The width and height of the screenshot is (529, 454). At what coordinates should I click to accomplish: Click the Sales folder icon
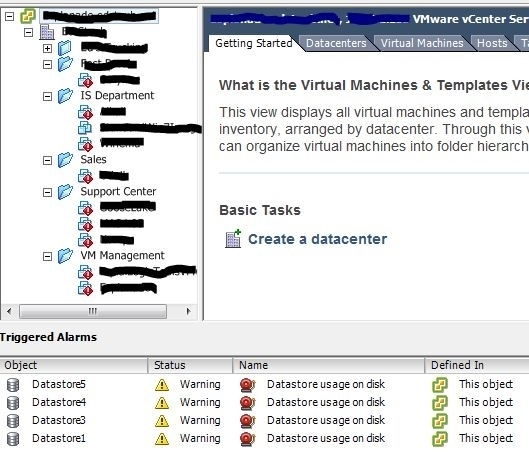coord(65,160)
